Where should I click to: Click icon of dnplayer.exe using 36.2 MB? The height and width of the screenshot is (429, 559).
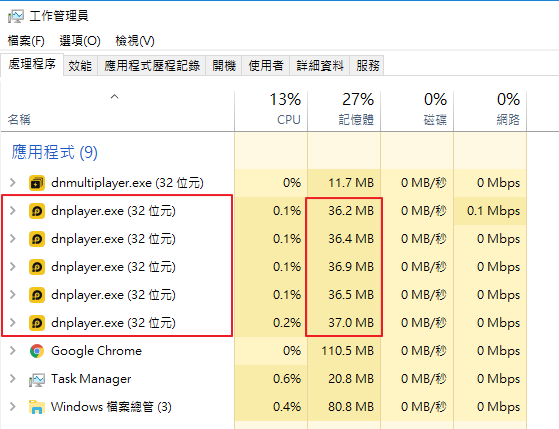click(x=37, y=211)
